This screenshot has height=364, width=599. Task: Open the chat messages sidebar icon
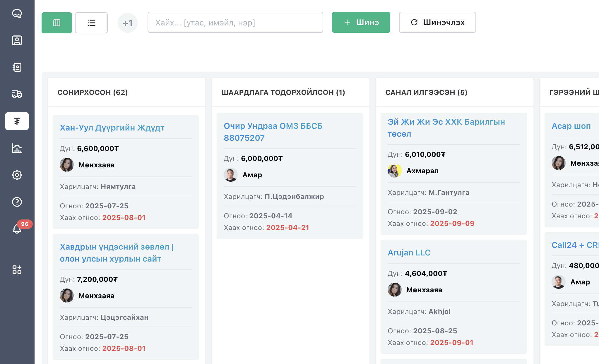(x=17, y=13)
